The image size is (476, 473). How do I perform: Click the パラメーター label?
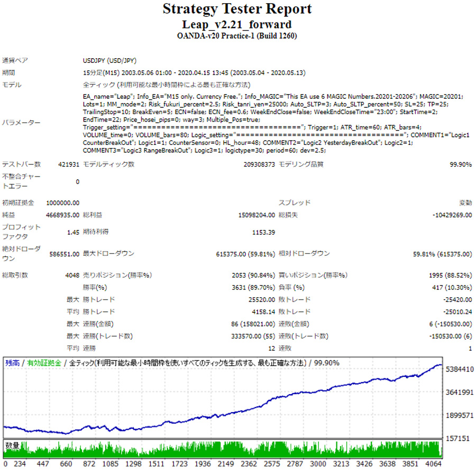[x=21, y=123]
